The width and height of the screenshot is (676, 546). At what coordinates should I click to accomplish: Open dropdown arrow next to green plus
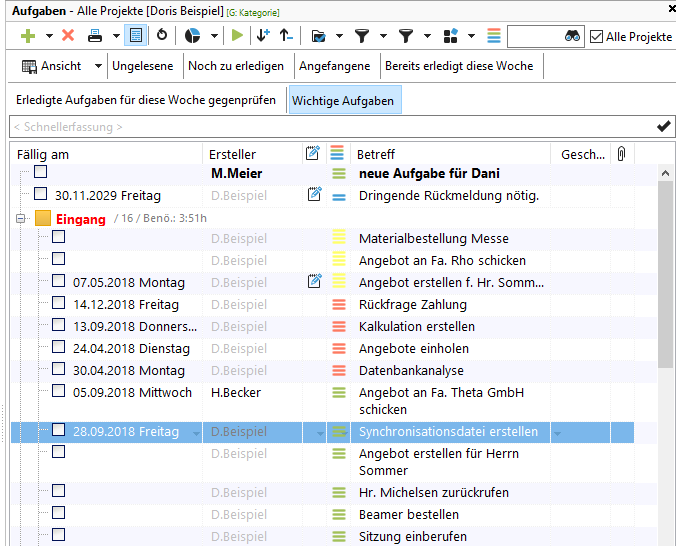coord(47,36)
